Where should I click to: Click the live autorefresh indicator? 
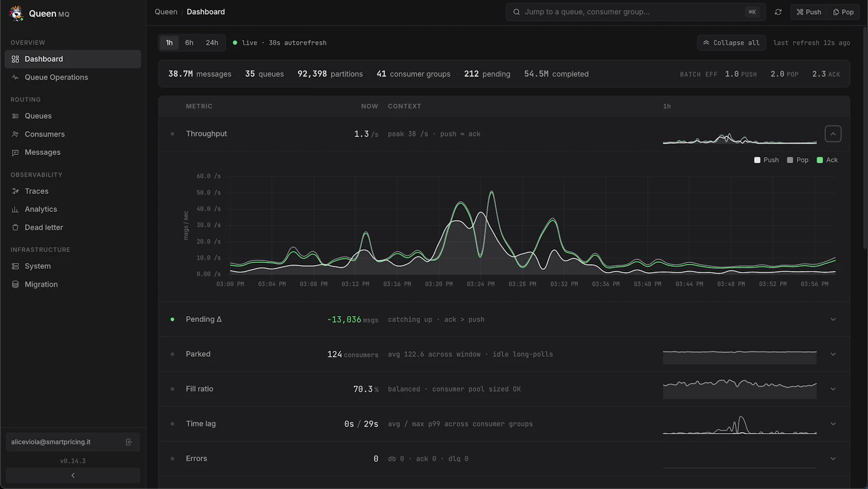point(279,43)
